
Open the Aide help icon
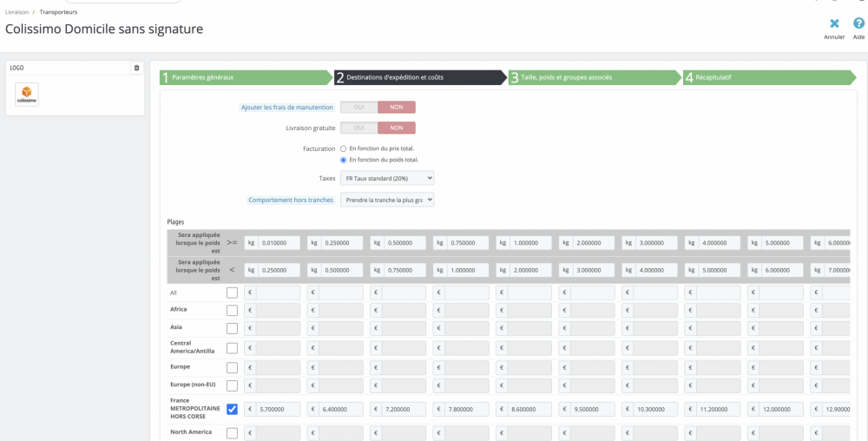pos(858,23)
